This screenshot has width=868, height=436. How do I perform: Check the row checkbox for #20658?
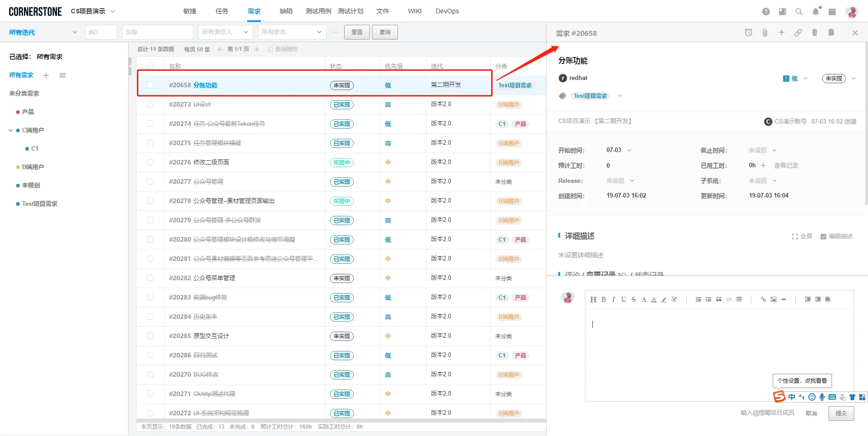(150, 85)
